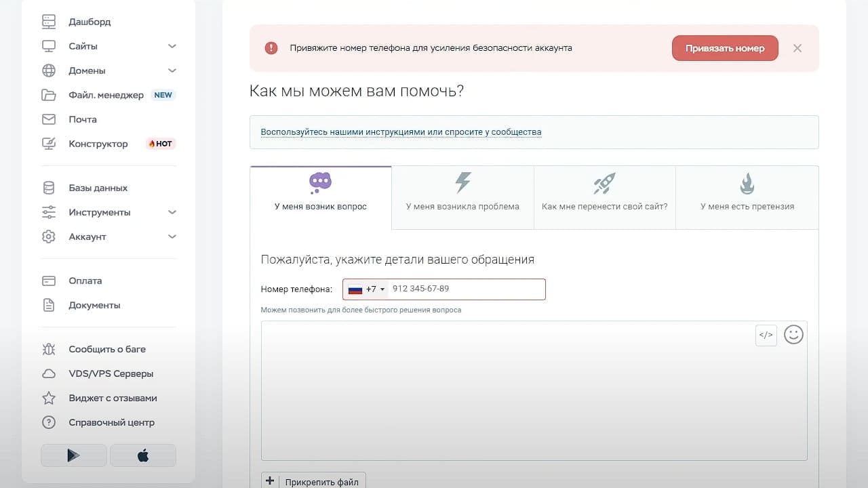Open the emoji smiley picker
This screenshot has width=868, height=488.
pos(793,334)
